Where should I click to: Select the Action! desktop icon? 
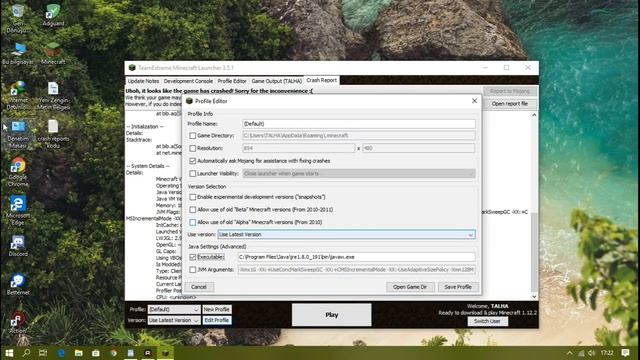(18, 322)
